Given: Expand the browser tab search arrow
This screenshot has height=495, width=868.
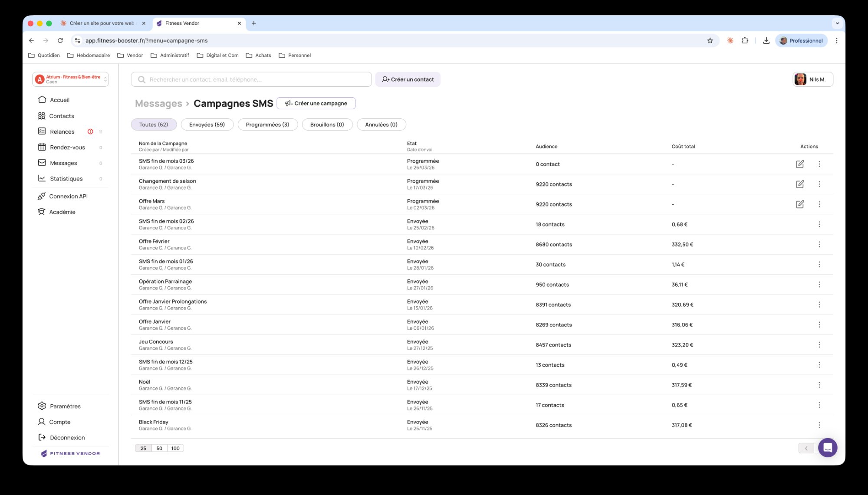Looking at the screenshot, I should click(836, 23).
